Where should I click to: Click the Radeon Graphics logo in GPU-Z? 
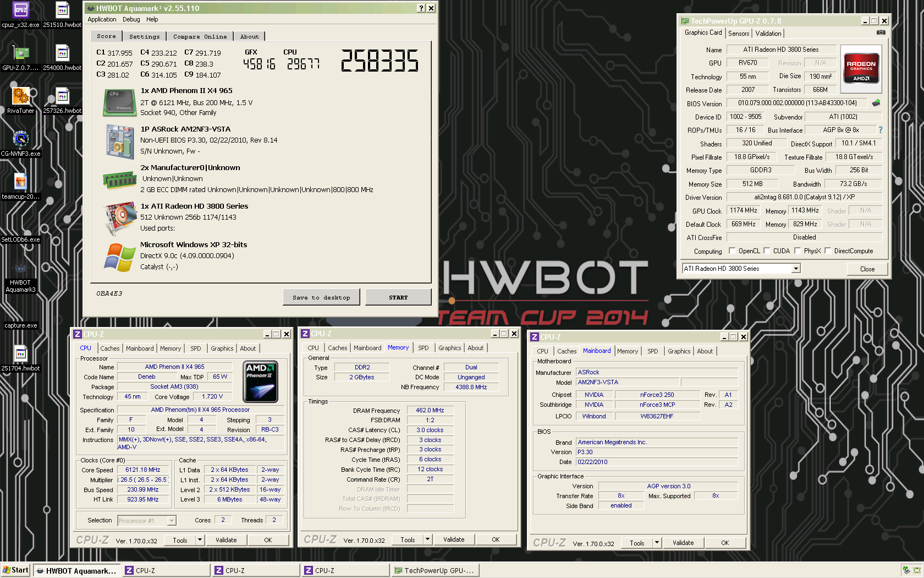861,69
